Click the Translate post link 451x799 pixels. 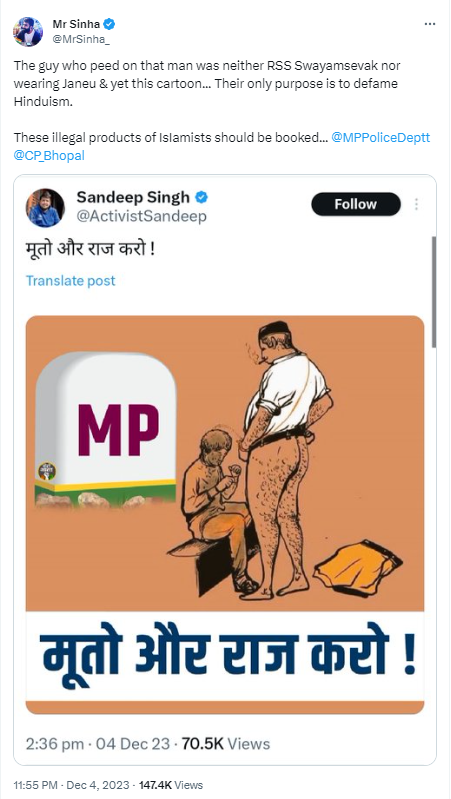(71, 281)
